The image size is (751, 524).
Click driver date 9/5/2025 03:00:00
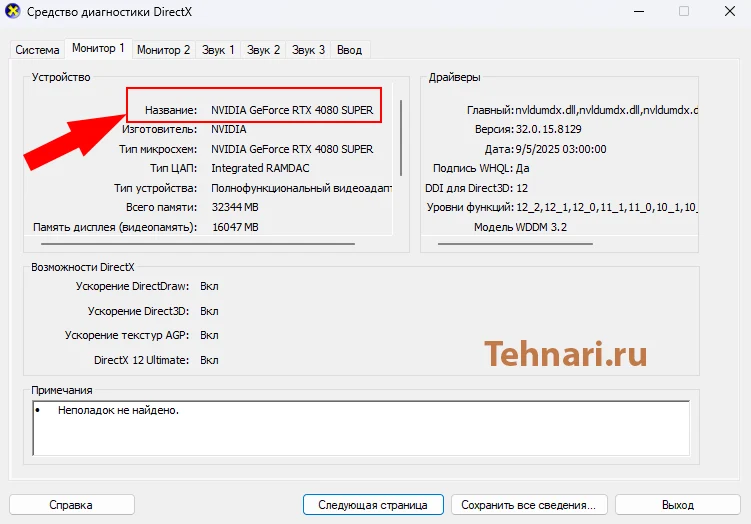(561, 149)
